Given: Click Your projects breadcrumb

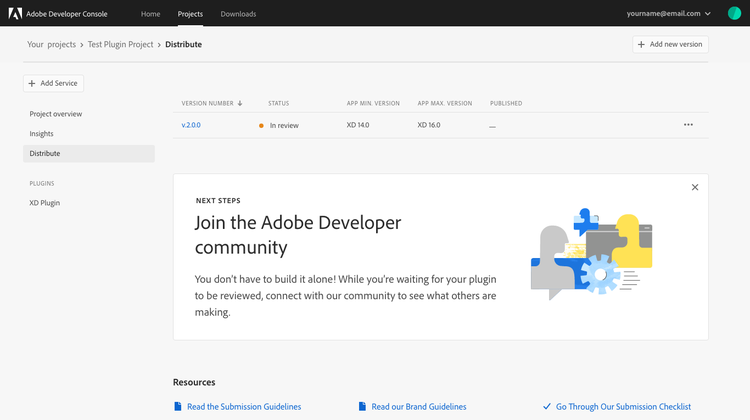Looking at the screenshot, I should coord(51,44).
